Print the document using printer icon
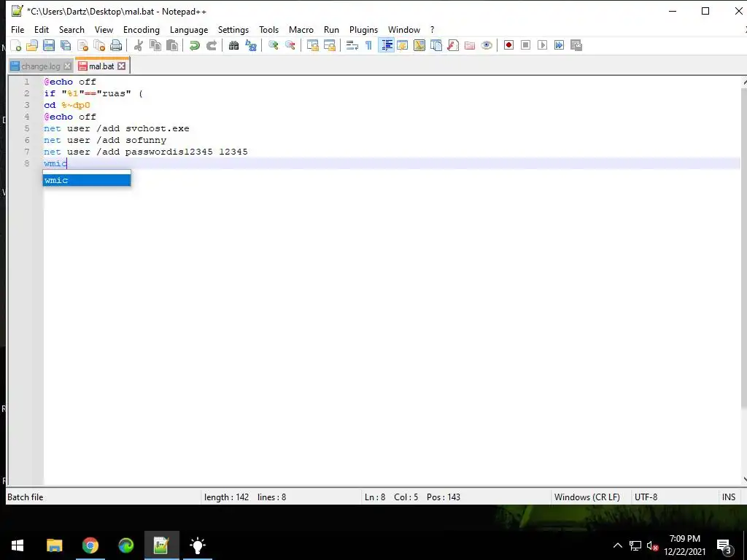Screen dimensions: 747x560 point(116,45)
